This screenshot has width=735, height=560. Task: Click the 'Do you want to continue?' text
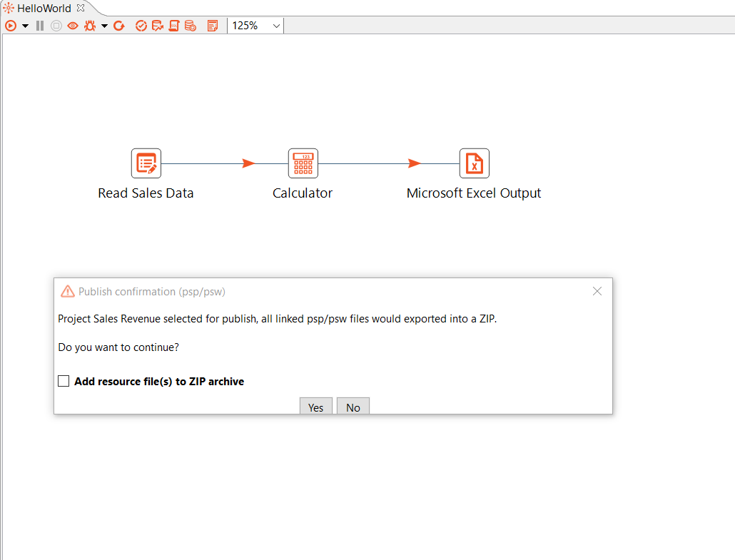118,347
